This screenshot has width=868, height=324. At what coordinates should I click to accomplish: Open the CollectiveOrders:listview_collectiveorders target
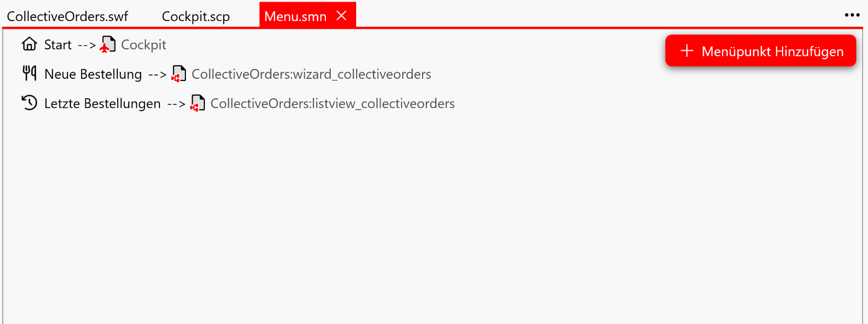click(332, 103)
